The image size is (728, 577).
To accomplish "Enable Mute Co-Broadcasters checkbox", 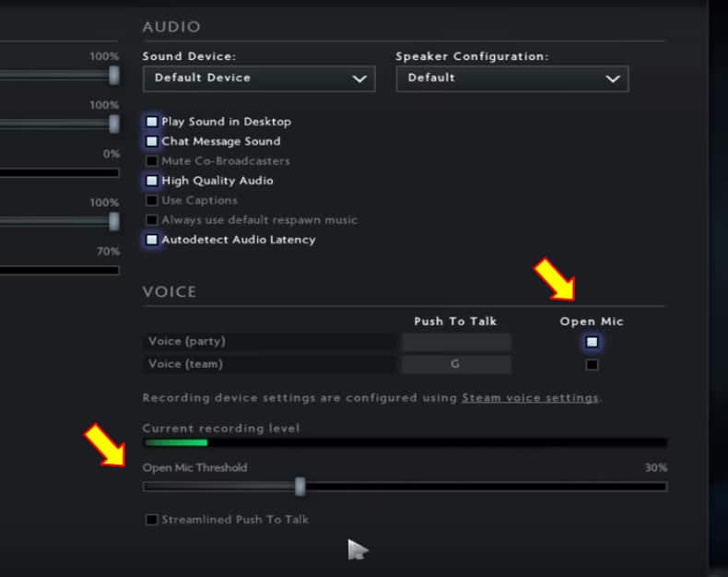I will click(x=152, y=161).
